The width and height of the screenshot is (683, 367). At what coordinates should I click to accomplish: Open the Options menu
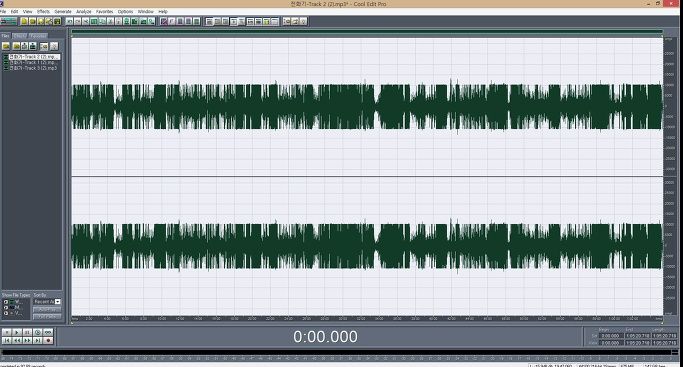pos(125,11)
